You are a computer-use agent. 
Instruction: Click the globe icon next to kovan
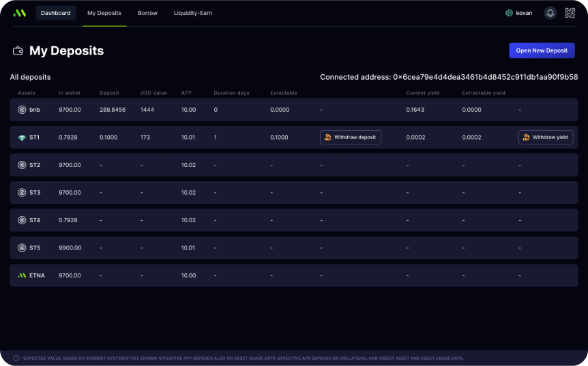point(509,13)
